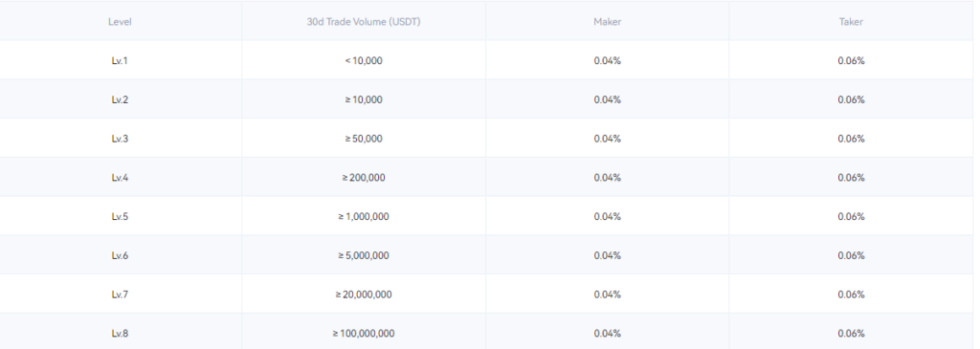The height and width of the screenshot is (349, 980).
Task: Click the Taker column header
Action: [851, 22]
